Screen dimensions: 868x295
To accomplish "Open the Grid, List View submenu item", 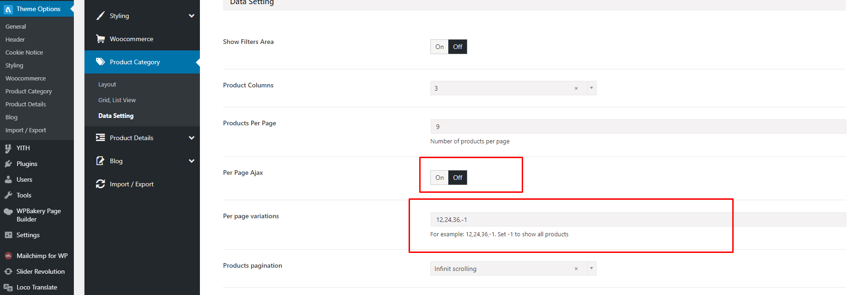I will [x=117, y=100].
